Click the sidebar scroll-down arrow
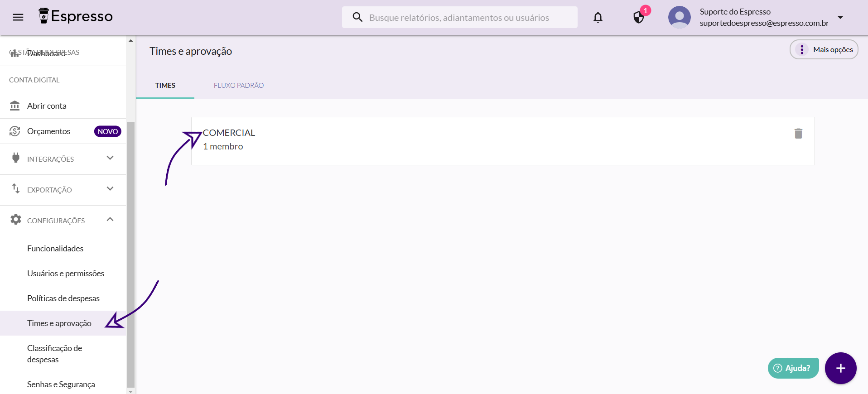The image size is (868, 394). click(131, 391)
